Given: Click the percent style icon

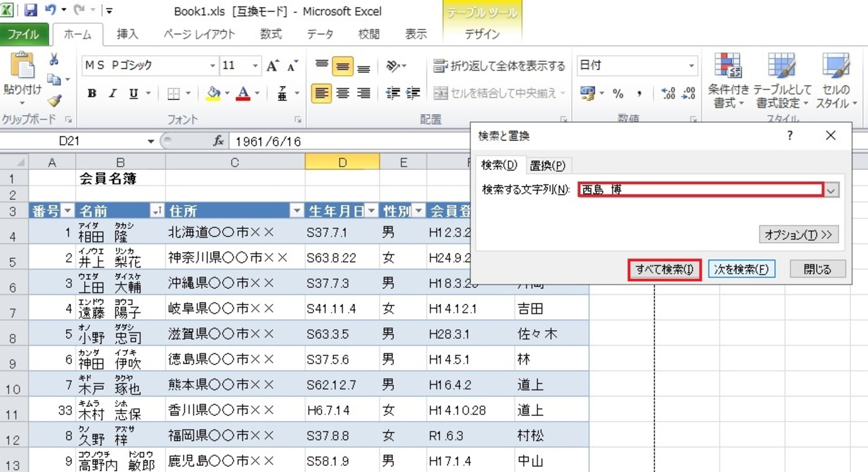Looking at the screenshot, I should [x=618, y=93].
